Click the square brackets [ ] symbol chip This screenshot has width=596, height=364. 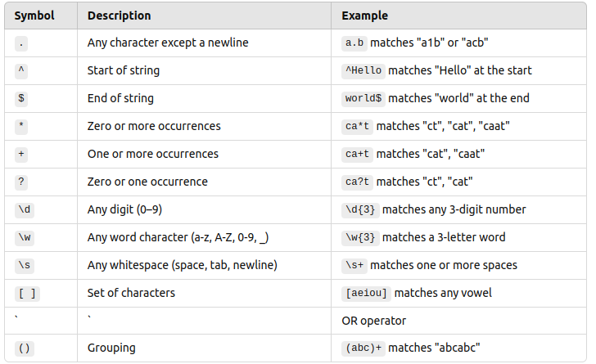point(27,293)
